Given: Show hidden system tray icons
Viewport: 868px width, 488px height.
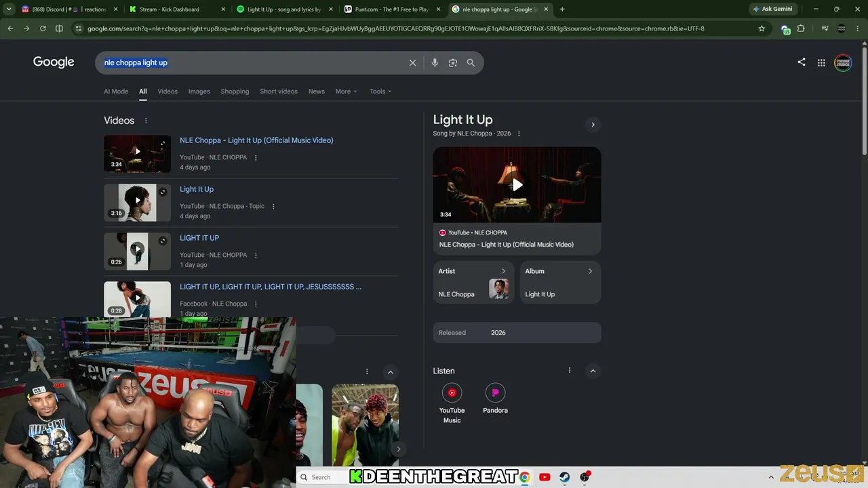Looking at the screenshot, I should pos(771,477).
